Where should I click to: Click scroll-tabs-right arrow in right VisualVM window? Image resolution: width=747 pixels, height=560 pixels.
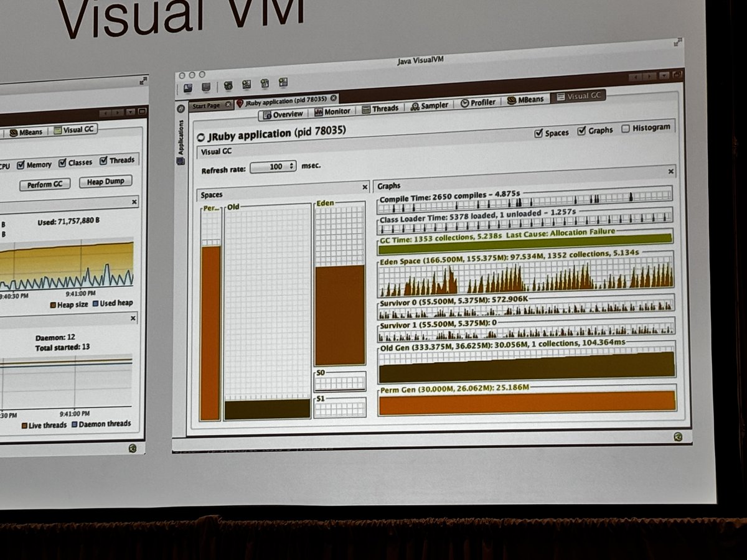tap(649, 75)
